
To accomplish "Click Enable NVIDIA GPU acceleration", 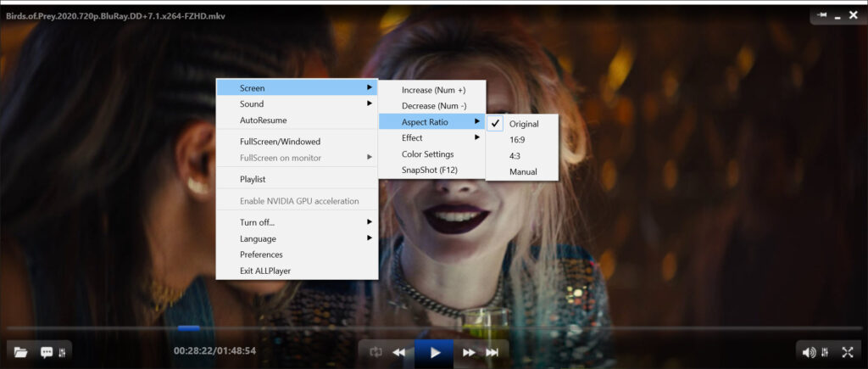I will click(297, 201).
